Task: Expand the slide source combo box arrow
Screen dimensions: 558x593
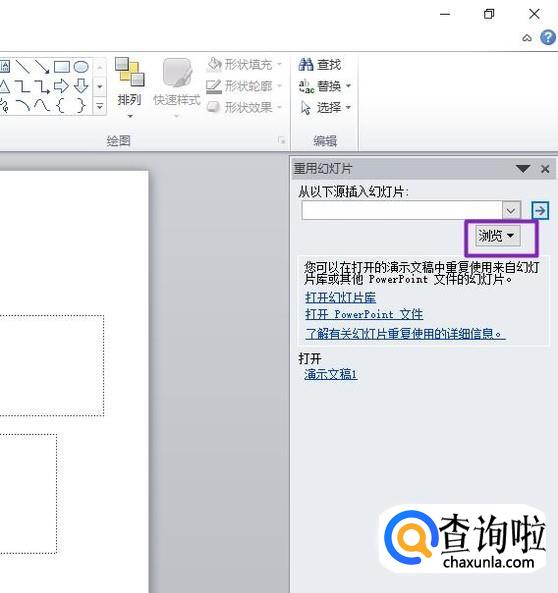Action: click(x=511, y=210)
